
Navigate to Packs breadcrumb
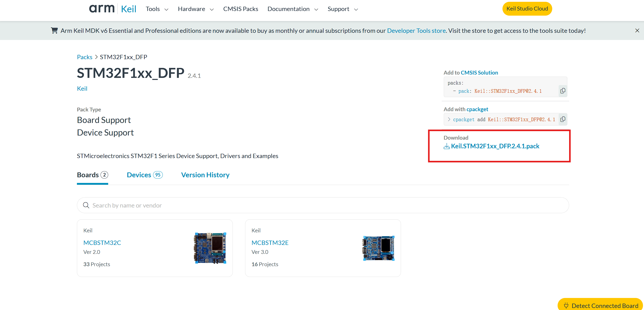[x=85, y=57]
